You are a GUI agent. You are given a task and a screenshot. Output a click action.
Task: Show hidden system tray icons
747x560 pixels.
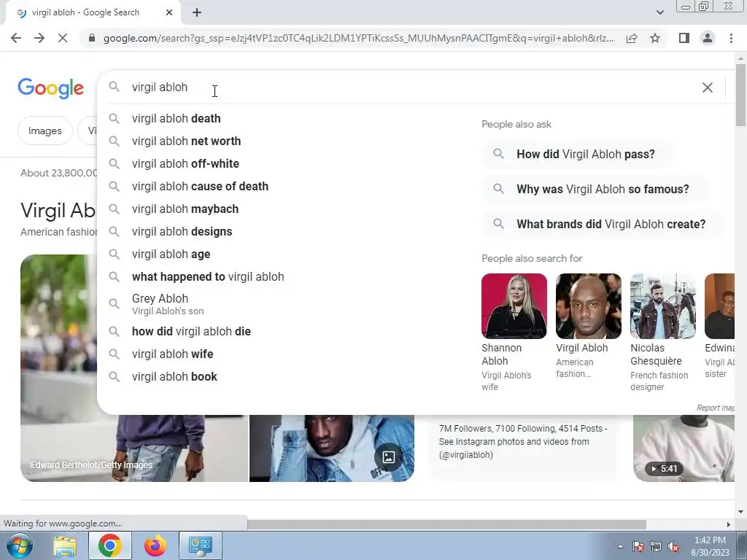pyautogui.click(x=620, y=546)
